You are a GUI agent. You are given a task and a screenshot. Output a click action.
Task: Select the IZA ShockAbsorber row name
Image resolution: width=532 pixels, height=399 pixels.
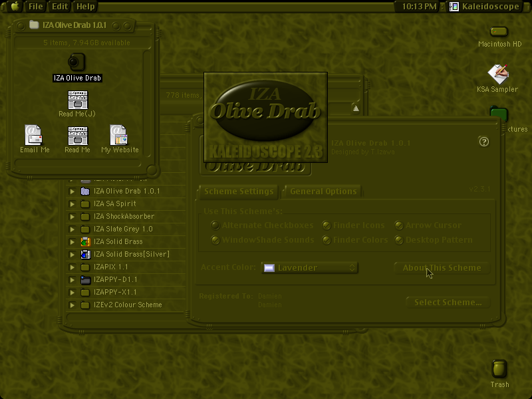[x=124, y=217]
